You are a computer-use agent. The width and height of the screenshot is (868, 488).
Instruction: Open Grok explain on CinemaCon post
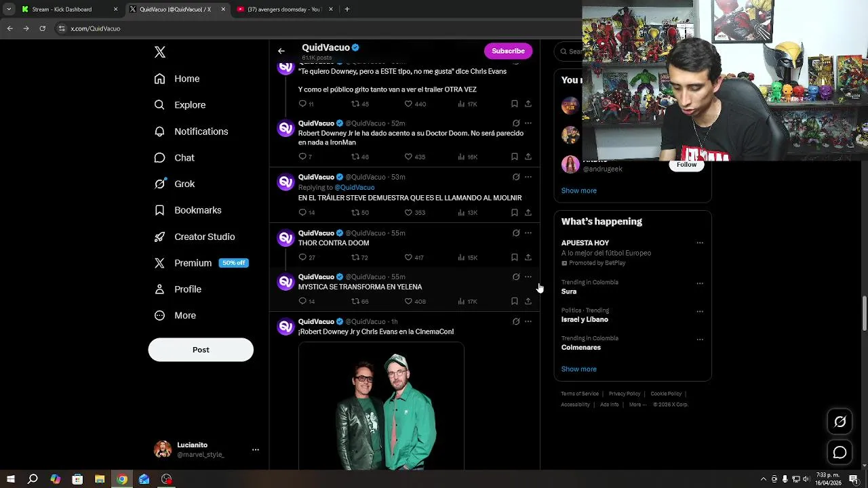click(x=516, y=321)
